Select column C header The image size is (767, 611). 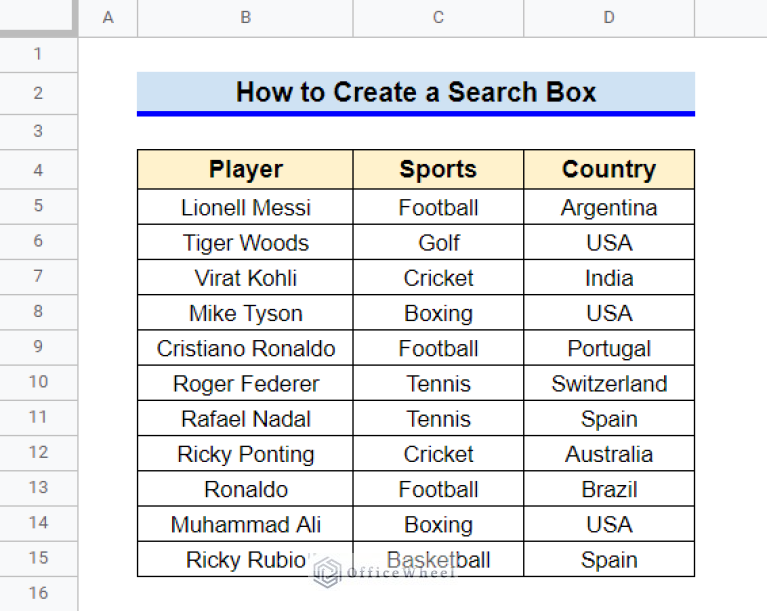[x=438, y=18]
